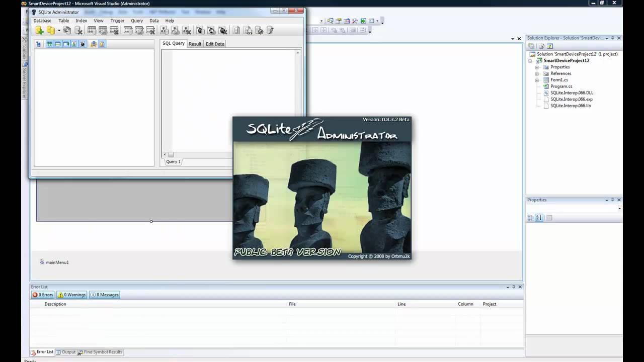Viewport: 644px width, 362px height.
Task: Click Show All Files icon in Solution Explorer
Action: [541, 46]
